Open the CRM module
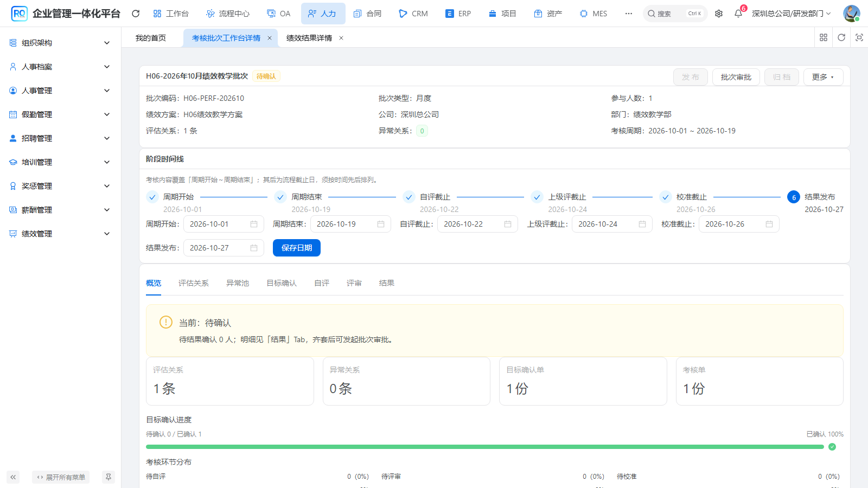This screenshot has width=868, height=488. (x=413, y=14)
